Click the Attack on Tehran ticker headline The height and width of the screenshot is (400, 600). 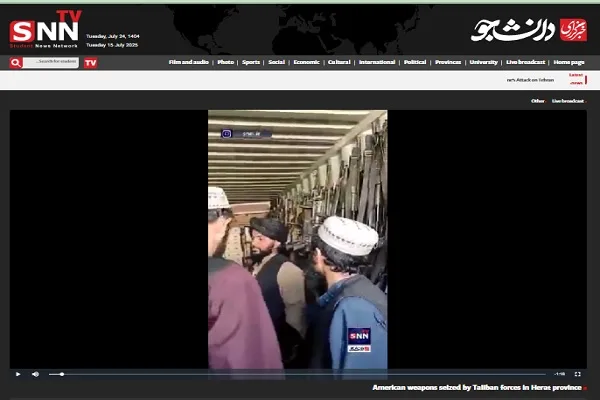coord(530,80)
